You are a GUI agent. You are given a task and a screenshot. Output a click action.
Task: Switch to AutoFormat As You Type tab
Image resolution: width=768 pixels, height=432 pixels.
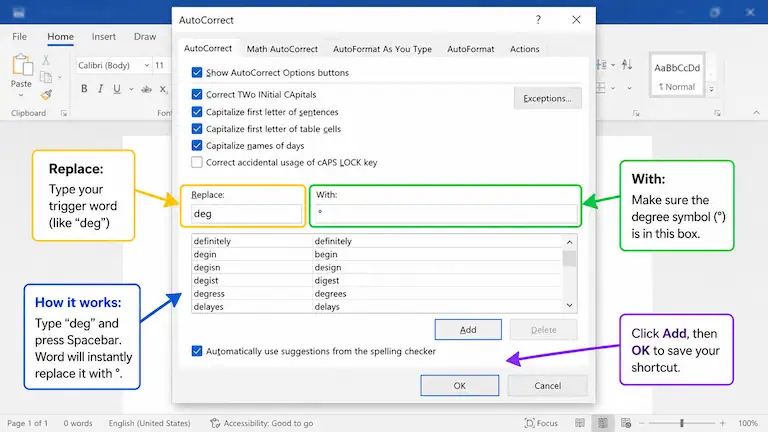tap(383, 49)
